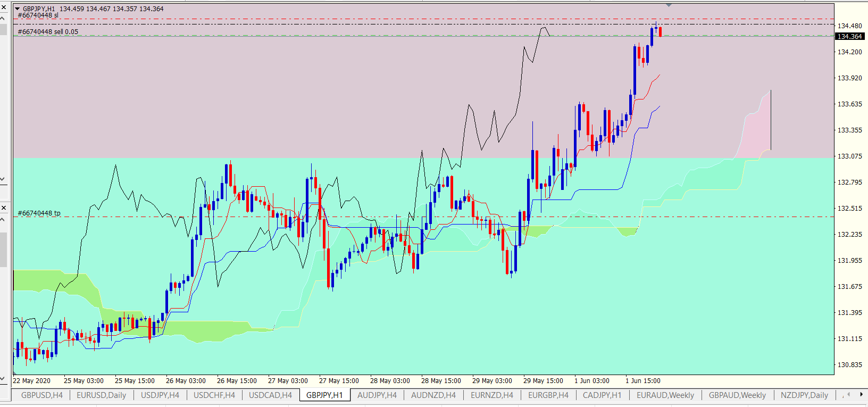The image size is (868, 407).
Task: Click the 134.364 current price label
Action: click(x=849, y=37)
